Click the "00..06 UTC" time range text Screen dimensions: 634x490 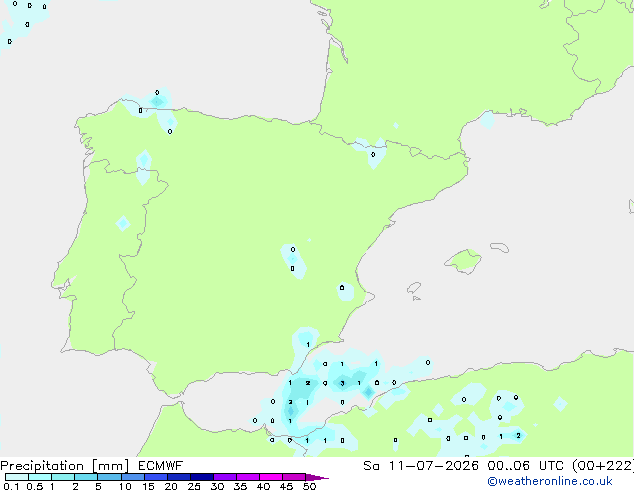pyautogui.click(x=526, y=466)
